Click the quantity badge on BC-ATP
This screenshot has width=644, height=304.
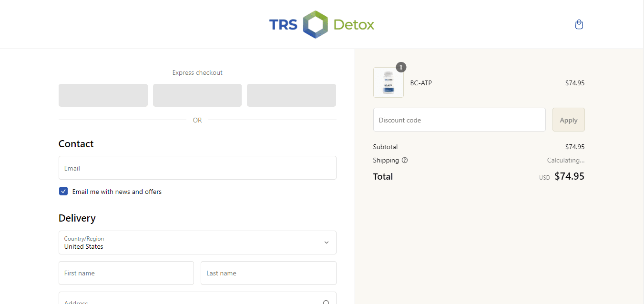tap(401, 68)
